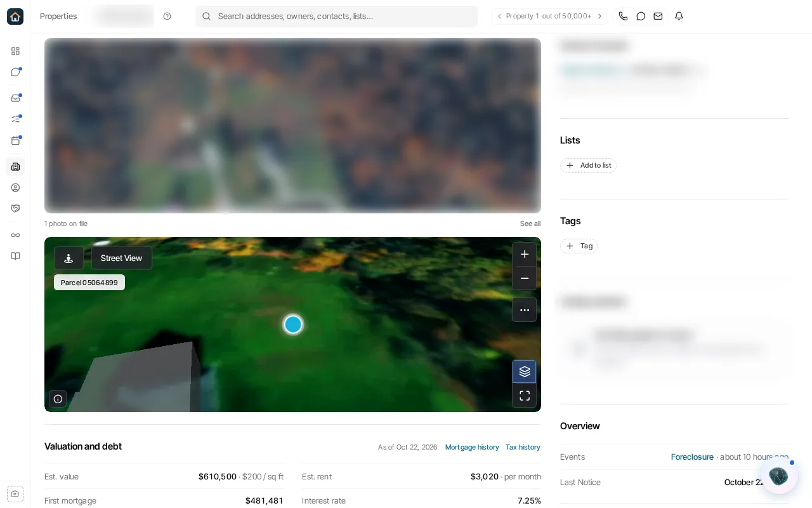This screenshot has width=812, height=508.
Task: Click the home logo icon
Action: coord(15,17)
